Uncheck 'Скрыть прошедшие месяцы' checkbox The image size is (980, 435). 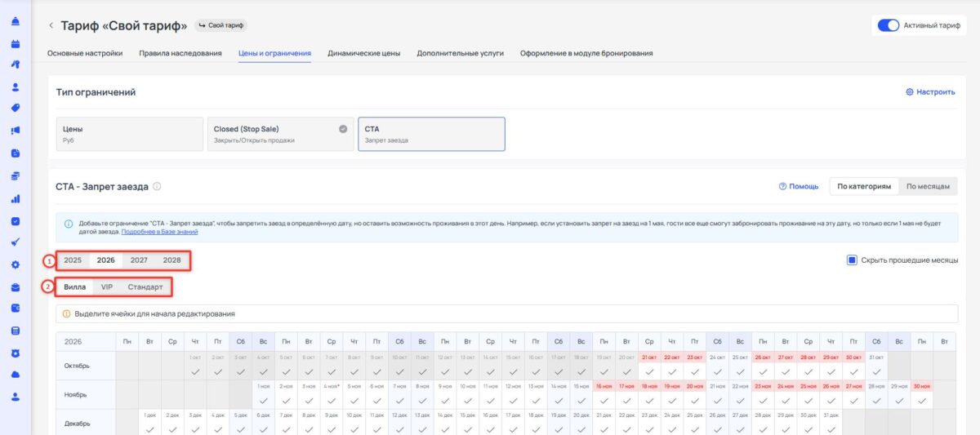tap(852, 260)
